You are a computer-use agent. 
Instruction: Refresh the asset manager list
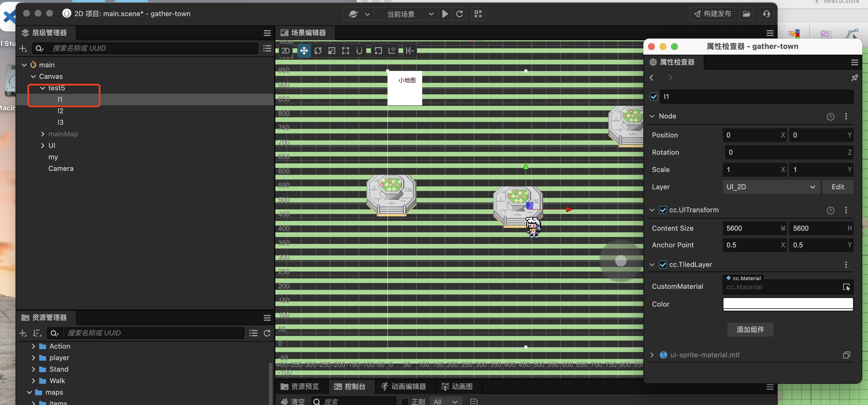click(267, 333)
